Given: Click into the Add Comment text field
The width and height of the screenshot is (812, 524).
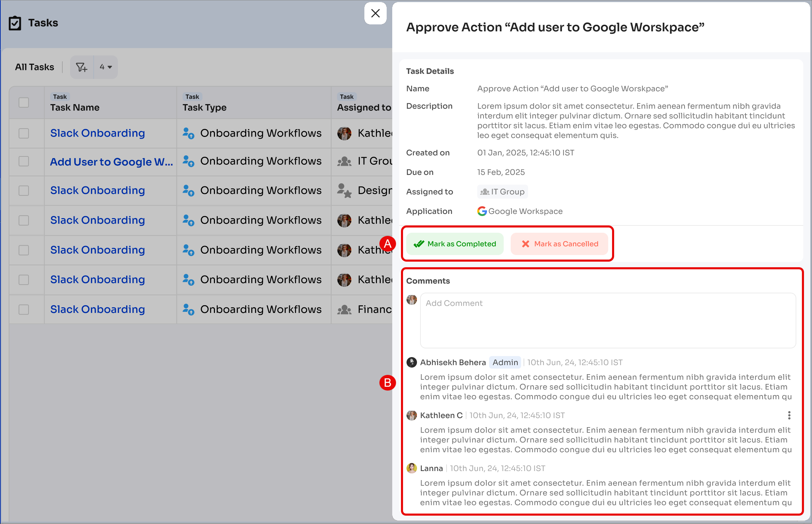Looking at the screenshot, I should (x=608, y=321).
